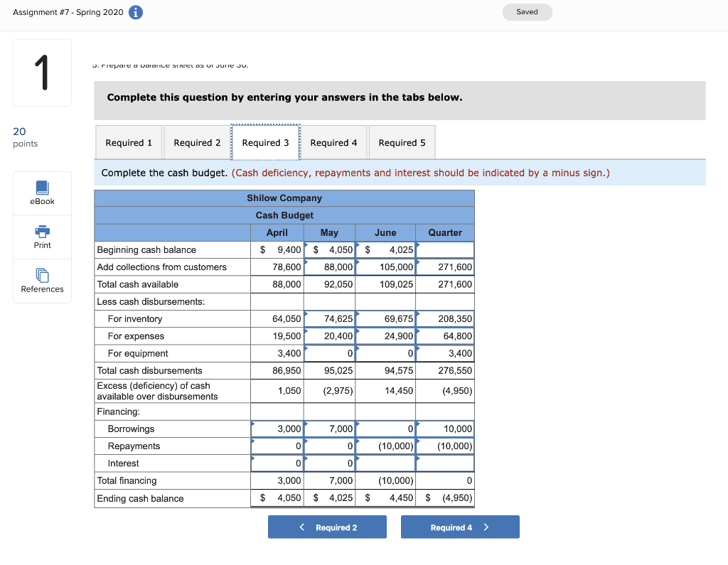The image size is (728, 565).
Task: Click the June Beginning cash balance cell
Action: point(385,249)
